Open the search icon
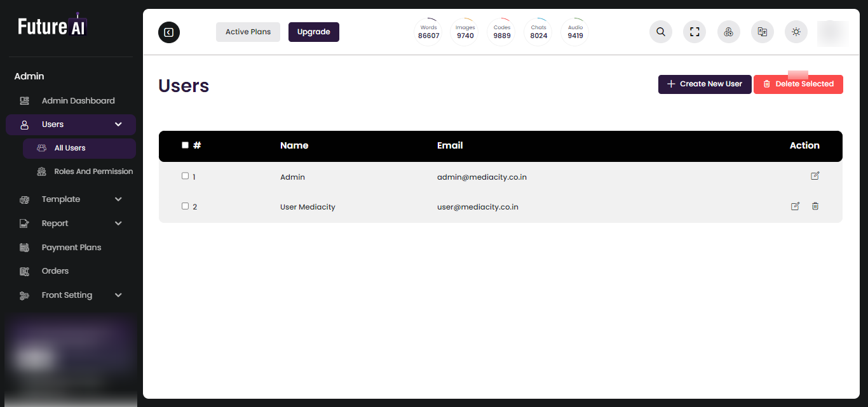Image resolution: width=868 pixels, height=407 pixels. tap(660, 32)
